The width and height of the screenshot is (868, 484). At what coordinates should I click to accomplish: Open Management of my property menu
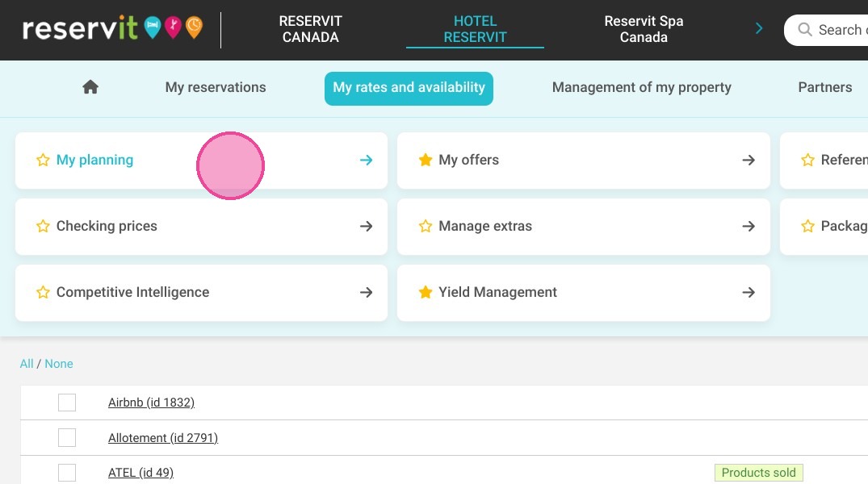point(642,87)
